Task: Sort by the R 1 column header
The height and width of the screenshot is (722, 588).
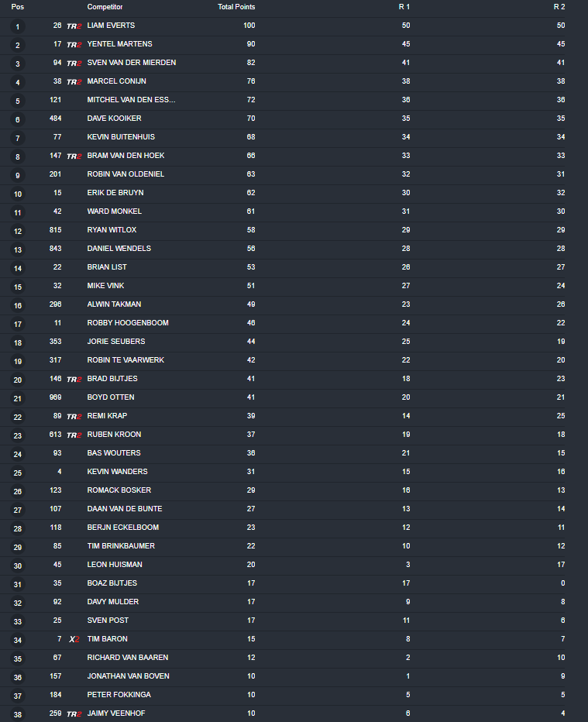Action: [x=404, y=7]
